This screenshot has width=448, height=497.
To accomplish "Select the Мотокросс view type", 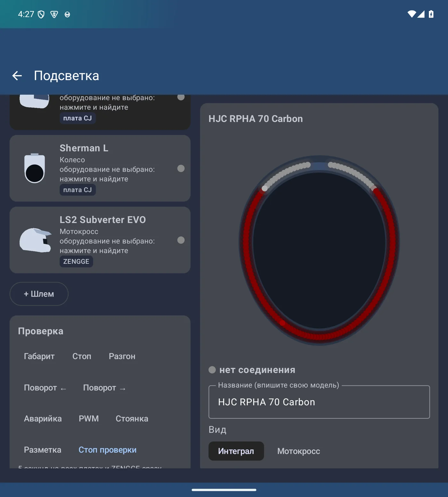I will click(299, 451).
